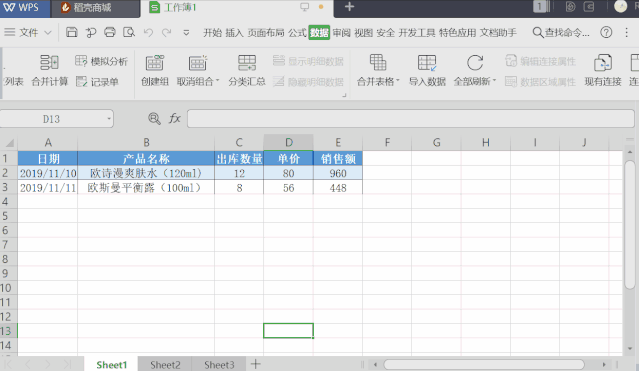
Task: Click the Undo arrow icon
Action: pos(148,32)
